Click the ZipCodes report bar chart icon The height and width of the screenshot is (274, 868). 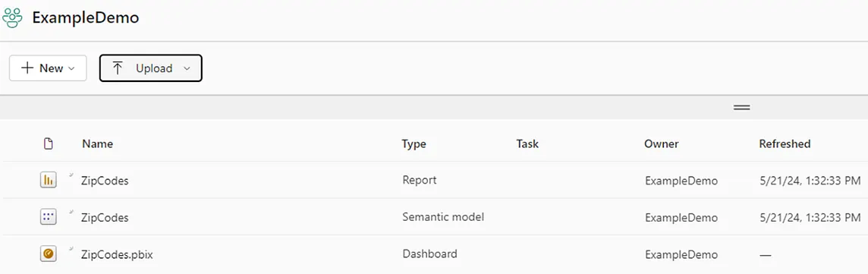coord(49,181)
